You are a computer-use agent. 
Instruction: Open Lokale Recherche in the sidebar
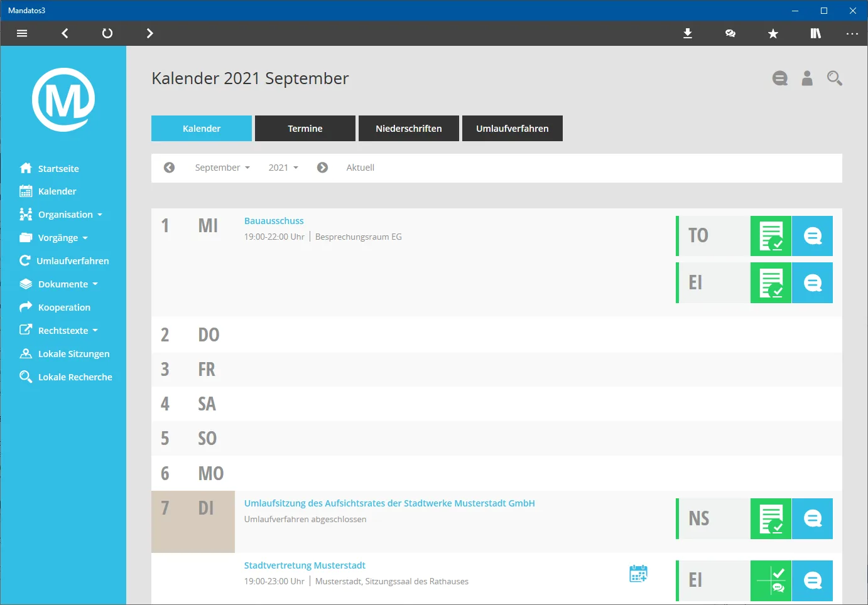[x=65, y=377]
